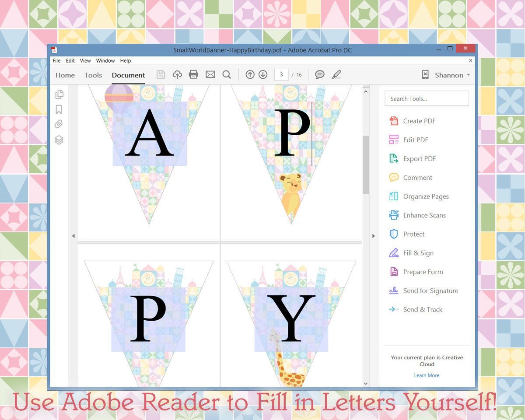Open the Attachments paperclip panel

pos(59,124)
